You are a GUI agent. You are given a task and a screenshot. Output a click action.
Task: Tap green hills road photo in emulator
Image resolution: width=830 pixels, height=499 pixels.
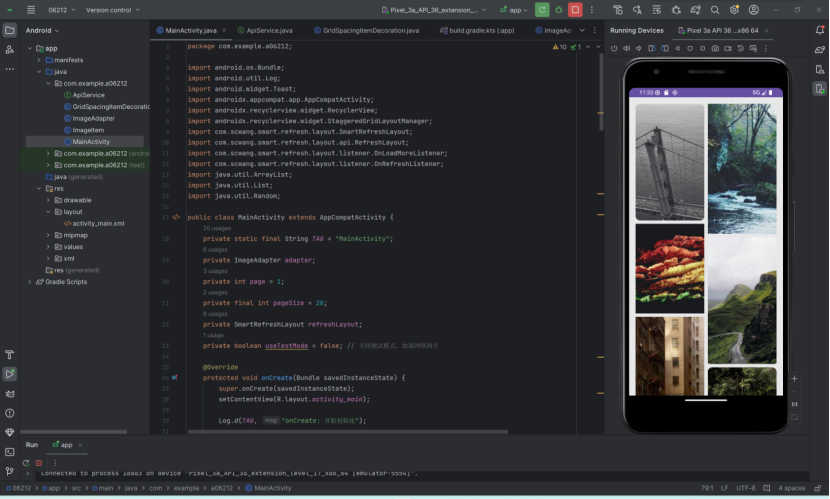tap(742, 301)
